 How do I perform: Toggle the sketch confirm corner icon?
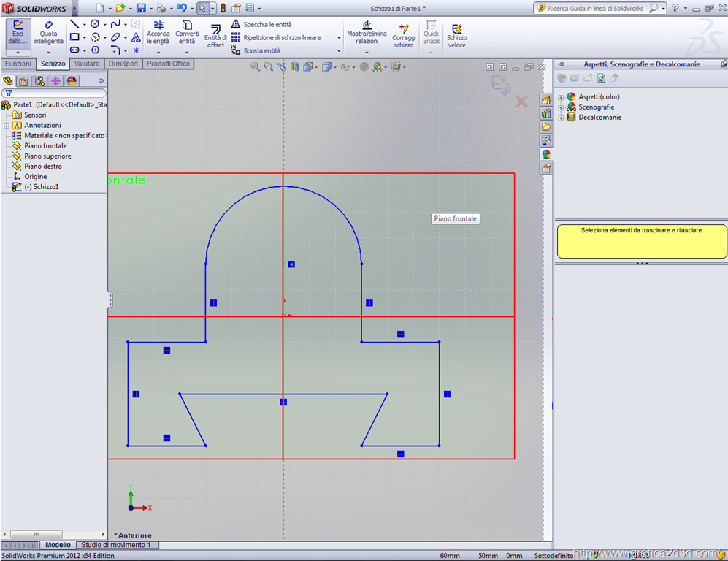point(501,86)
